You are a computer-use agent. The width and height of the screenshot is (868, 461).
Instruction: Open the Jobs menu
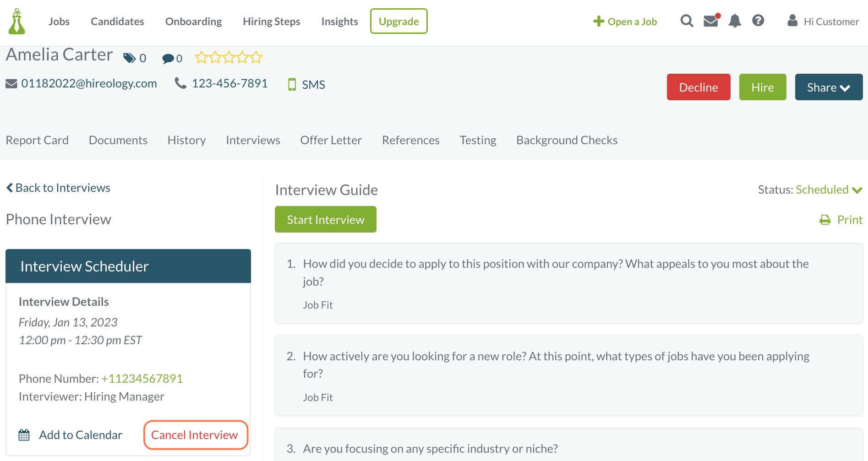(59, 22)
